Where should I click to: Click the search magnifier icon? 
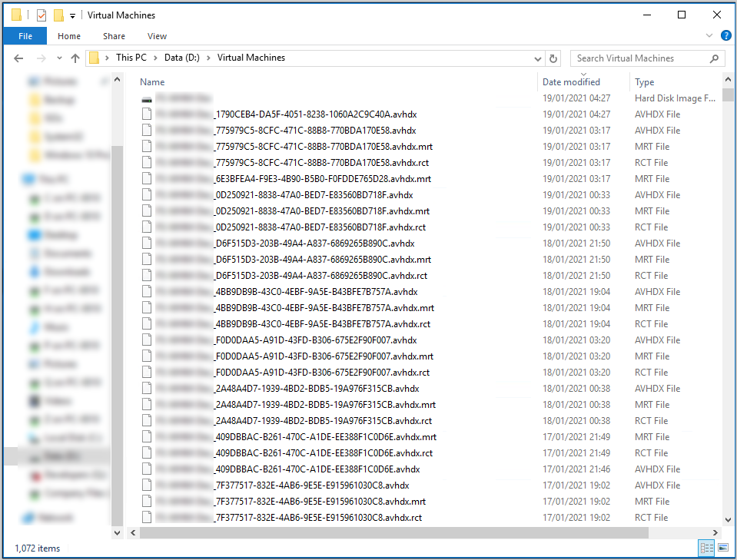[715, 58]
